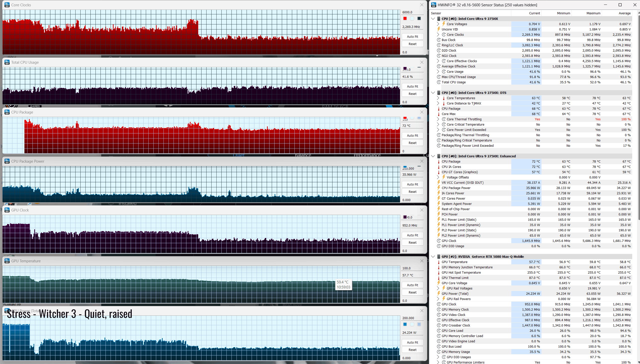Screen dimensions: 640x364
Task: Click the chip icon beside 275HX: DTS group
Action: click(439, 93)
